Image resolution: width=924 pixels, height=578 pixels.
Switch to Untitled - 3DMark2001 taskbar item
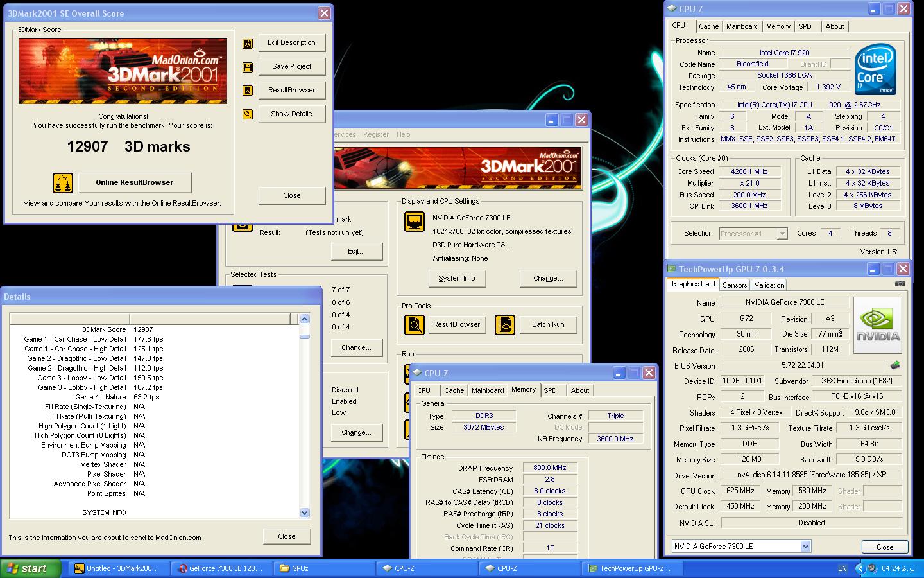pyautogui.click(x=119, y=568)
